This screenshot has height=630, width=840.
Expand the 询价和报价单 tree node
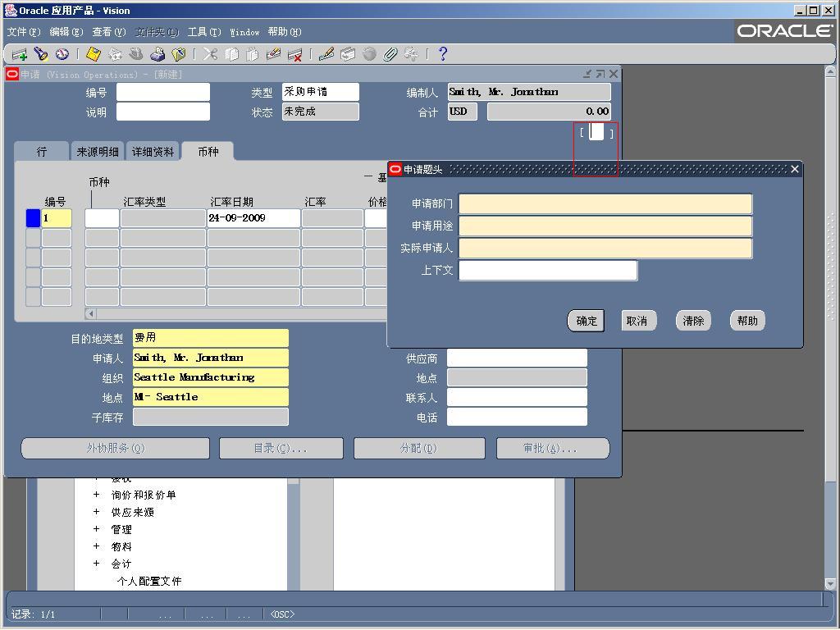click(97, 495)
